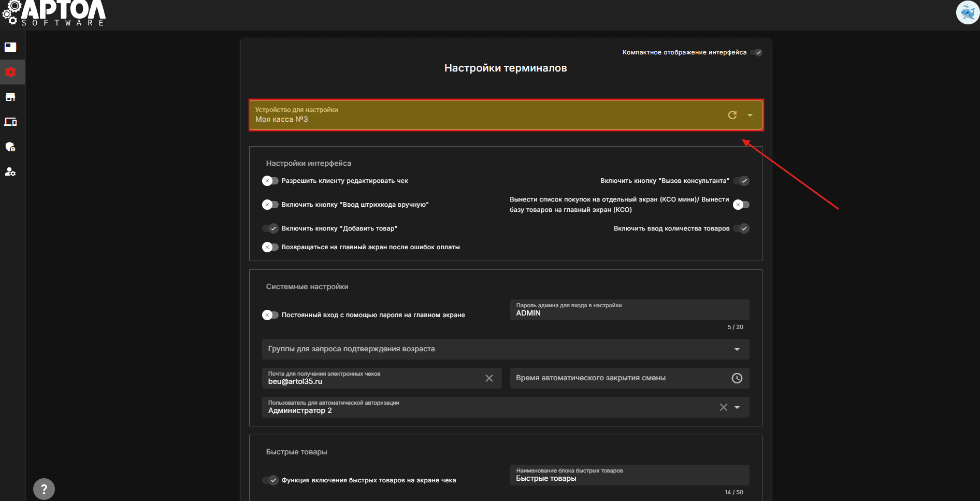The width and height of the screenshot is (980, 501).
Task: Open the store icon in sidebar
Action: (10, 97)
